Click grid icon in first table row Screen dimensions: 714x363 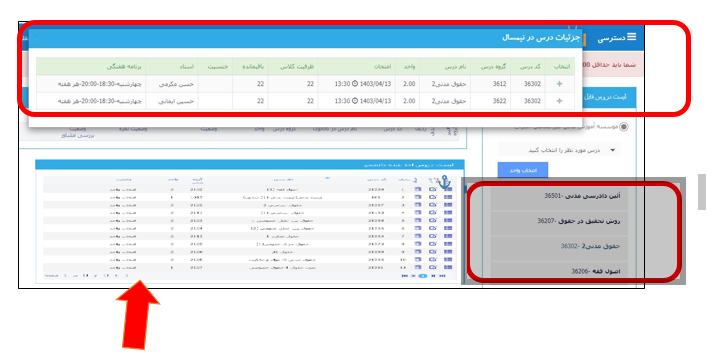[x=448, y=189]
